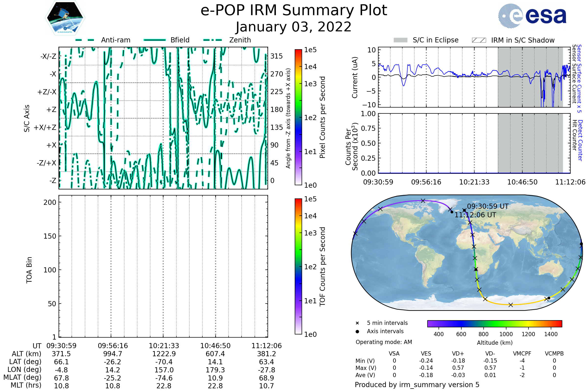This screenshot has width=588, height=392.
Task: Click the 09:30:59 UT label on map
Action: (x=488, y=207)
